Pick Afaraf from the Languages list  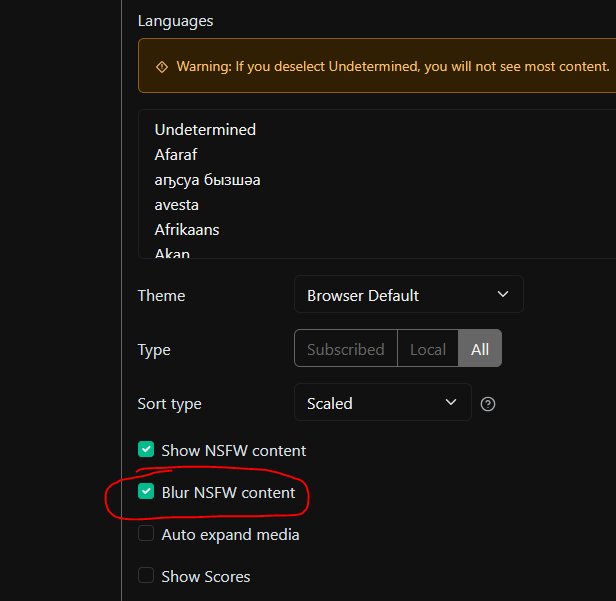pyautogui.click(x=176, y=155)
